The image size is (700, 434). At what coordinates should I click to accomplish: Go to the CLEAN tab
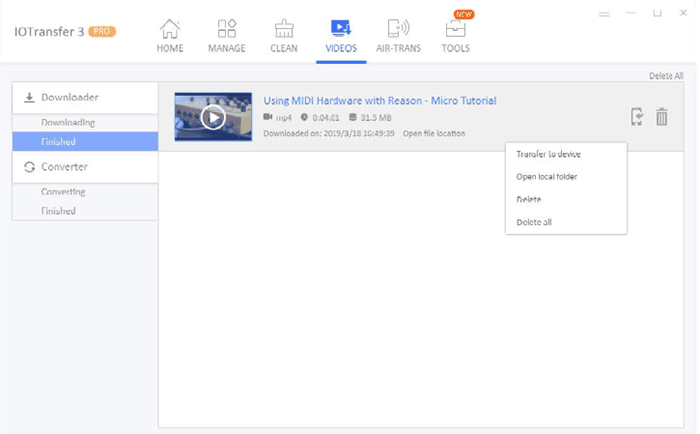tap(284, 36)
